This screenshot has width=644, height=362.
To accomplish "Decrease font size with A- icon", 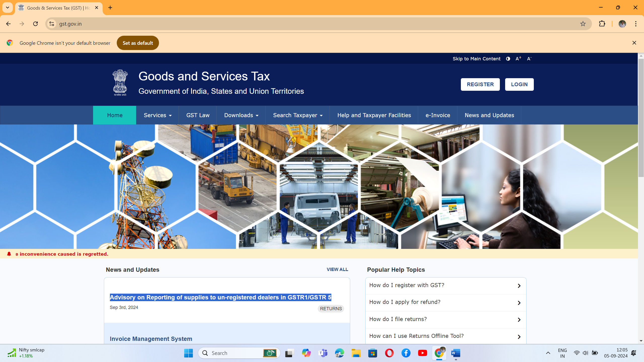I will coord(529,59).
